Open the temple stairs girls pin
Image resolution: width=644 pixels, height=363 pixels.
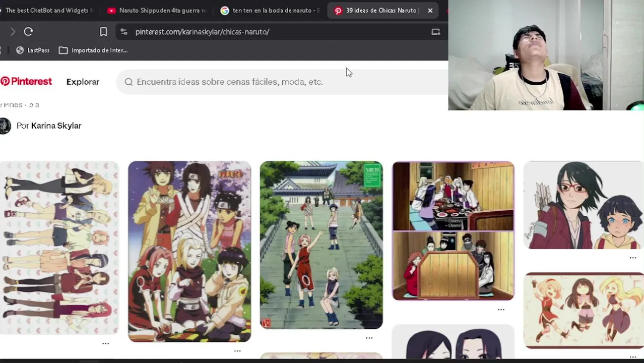[321, 245]
